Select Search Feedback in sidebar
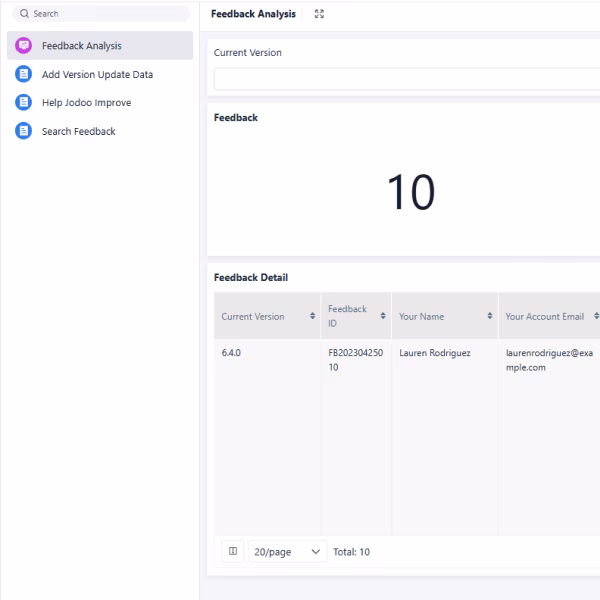The width and height of the screenshot is (600, 600). [x=78, y=131]
